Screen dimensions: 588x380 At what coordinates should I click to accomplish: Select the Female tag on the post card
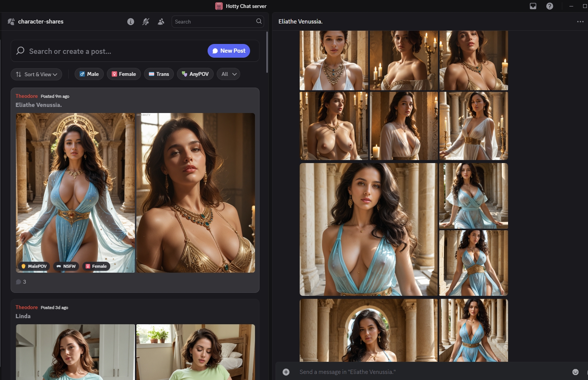(x=96, y=266)
